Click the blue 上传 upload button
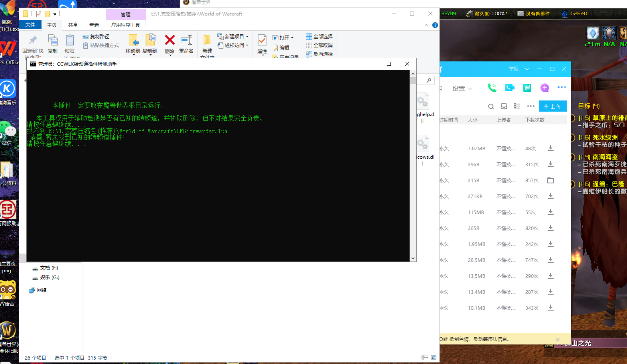The image size is (627, 364). click(x=552, y=106)
